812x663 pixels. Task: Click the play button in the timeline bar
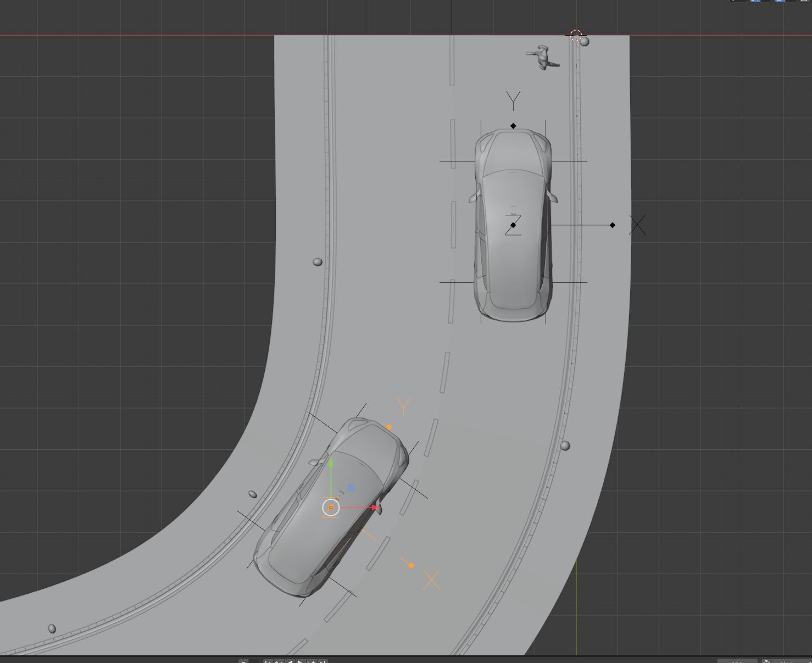tap(300, 661)
